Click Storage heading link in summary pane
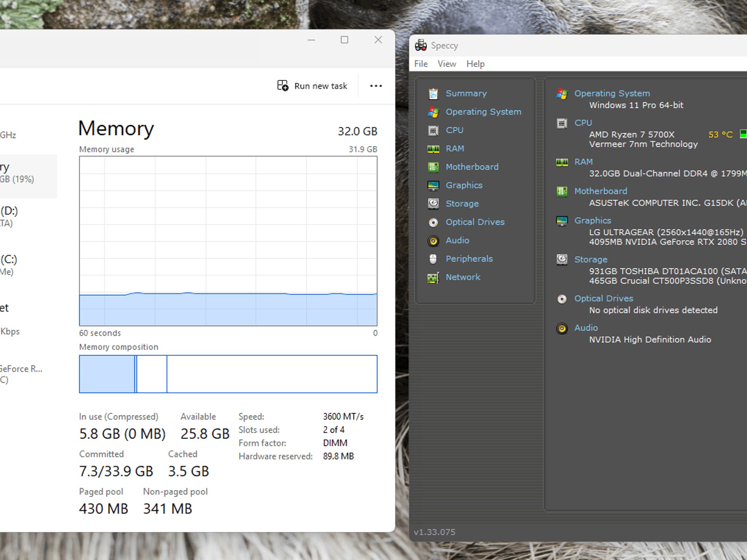747x560 pixels. pyautogui.click(x=591, y=260)
